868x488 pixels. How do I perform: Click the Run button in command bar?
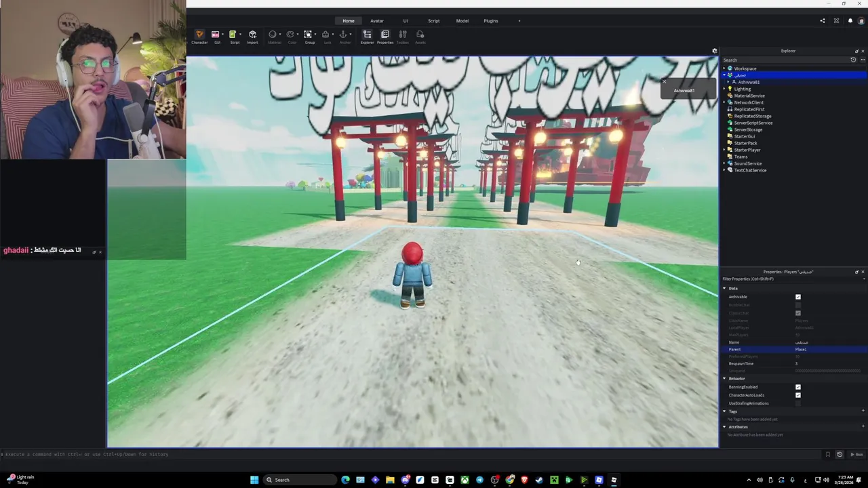point(856,454)
